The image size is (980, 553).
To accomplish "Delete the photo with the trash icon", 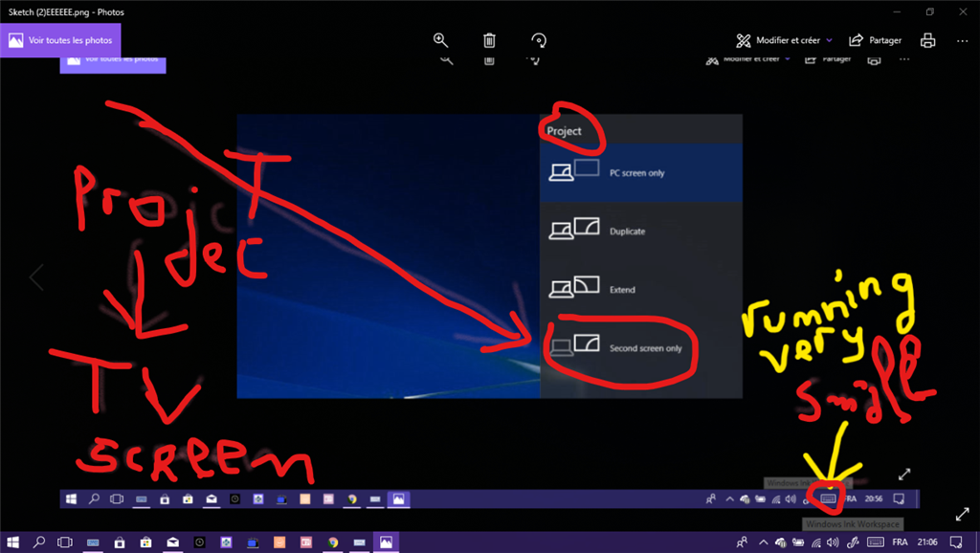I will [489, 40].
